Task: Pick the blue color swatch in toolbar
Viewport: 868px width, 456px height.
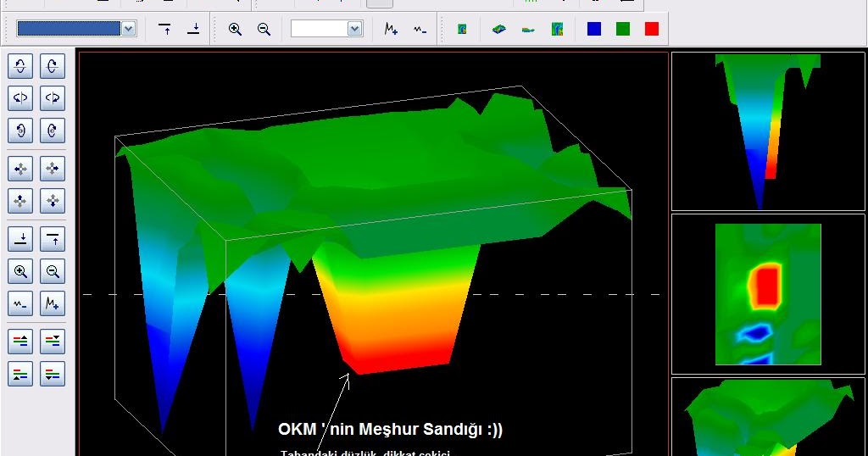Action: [594, 29]
